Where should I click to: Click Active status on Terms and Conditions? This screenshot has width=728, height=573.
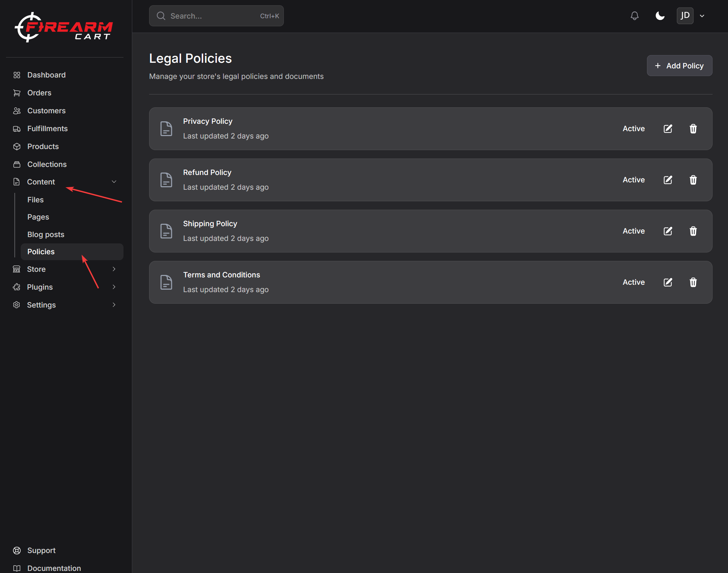(634, 282)
